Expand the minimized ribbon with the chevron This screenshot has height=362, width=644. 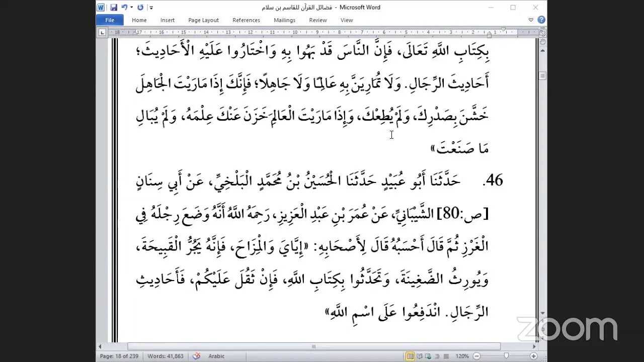click(x=531, y=20)
